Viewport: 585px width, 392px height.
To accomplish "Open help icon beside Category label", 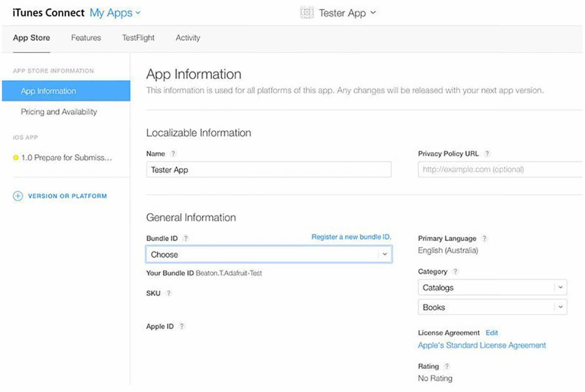I will pyautogui.click(x=455, y=272).
